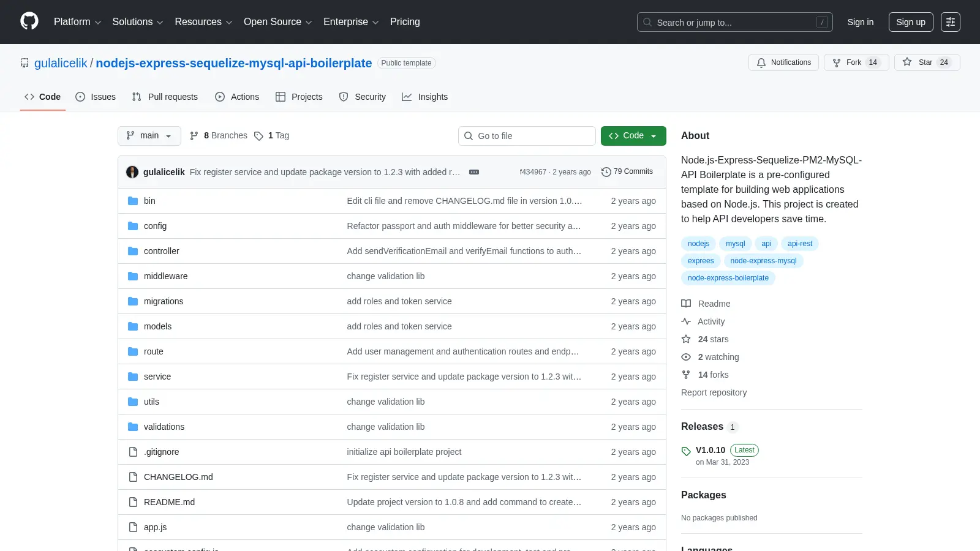Focus the Go to file field
The image size is (980, 551).
(527, 136)
